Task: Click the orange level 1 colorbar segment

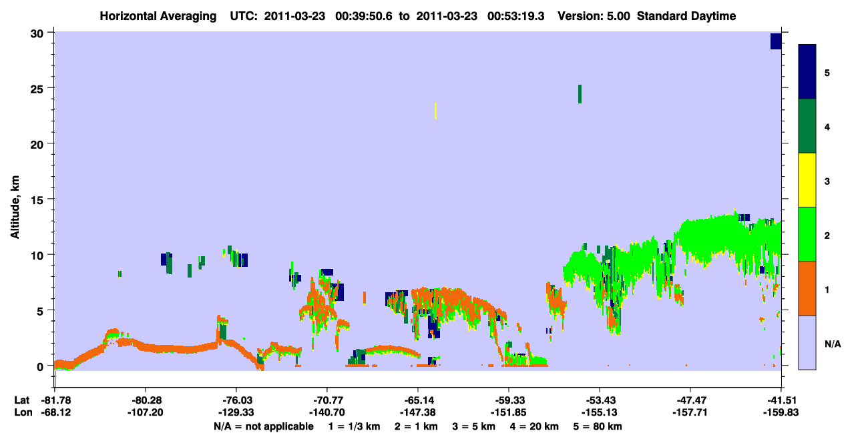Action: pyautogui.click(x=807, y=288)
